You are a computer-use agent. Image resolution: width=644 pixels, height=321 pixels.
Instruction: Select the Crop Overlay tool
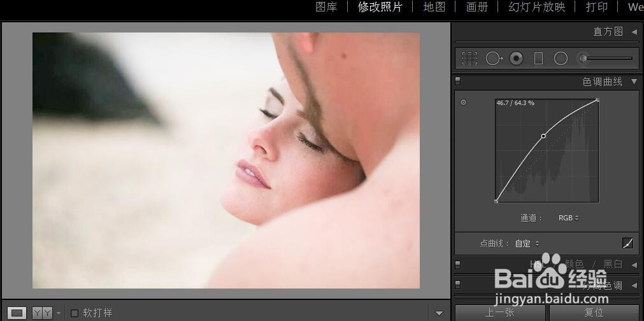[x=469, y=59]
